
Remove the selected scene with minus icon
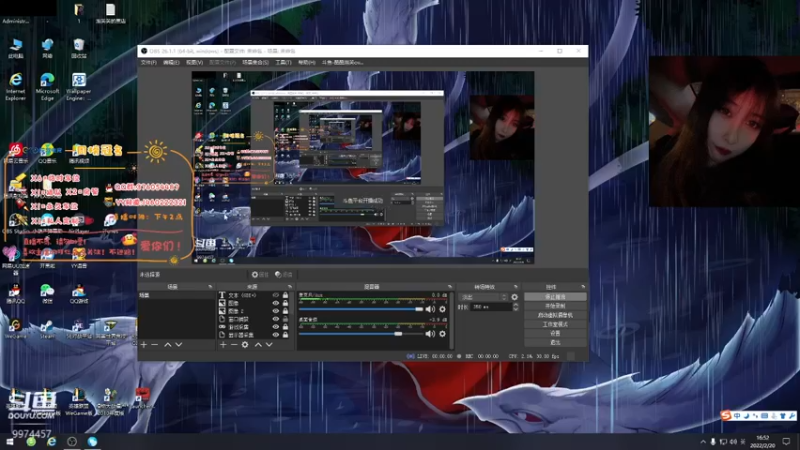pos(155,345)
